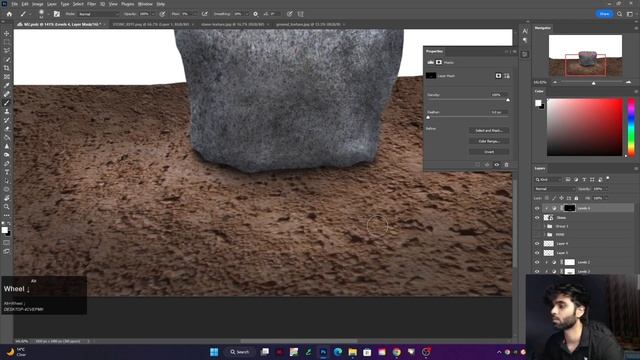Hide the Layer 3 layer
640x360 pixels.
tap(537, 253)
